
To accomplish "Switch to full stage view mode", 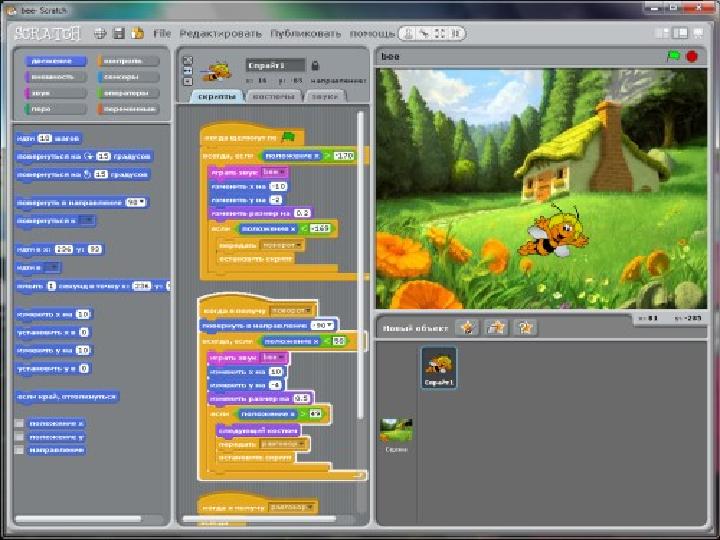I will click(680, 33).
